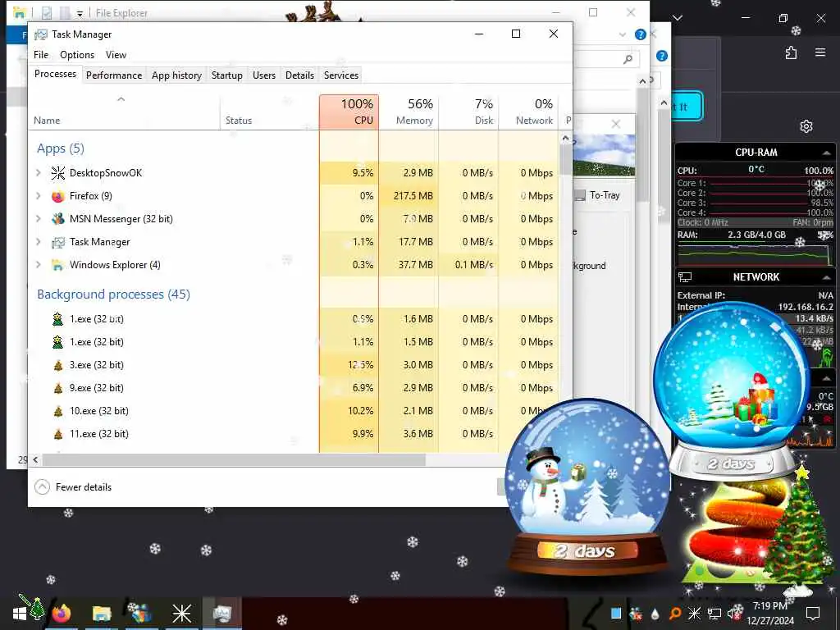
Task: Open the notification center icon
Action: pyautogui.click(x=813, y=614)
